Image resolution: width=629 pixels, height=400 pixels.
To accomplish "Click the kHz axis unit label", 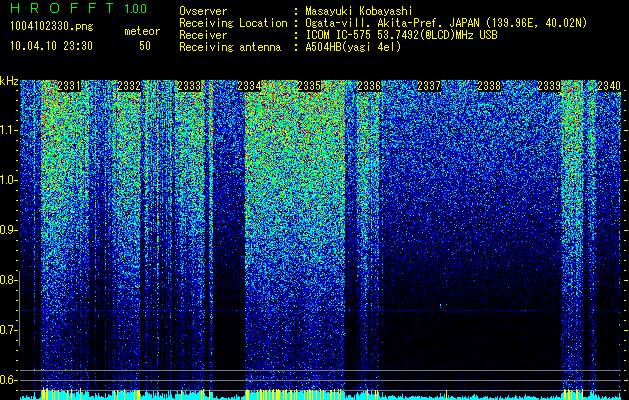I will click(9, 81).
